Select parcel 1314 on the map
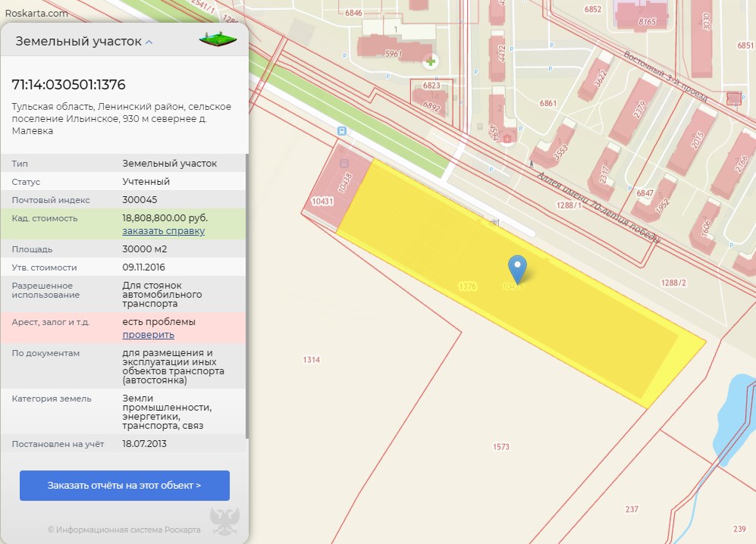This screenshot has width=756, height=544. point(311,359)
